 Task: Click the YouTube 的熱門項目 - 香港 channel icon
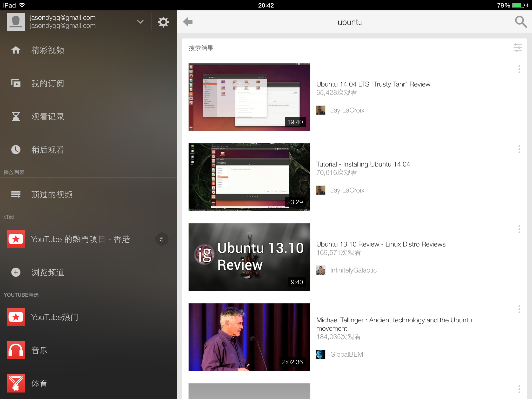click(x=16, y=239)
